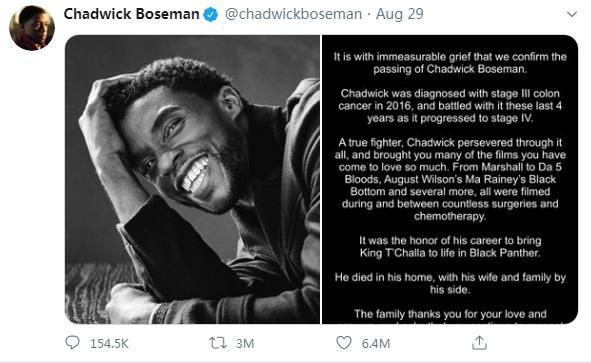This screenshot has height=363, width=591.
Task: Open the black statement text image
Action: (450, 179)
